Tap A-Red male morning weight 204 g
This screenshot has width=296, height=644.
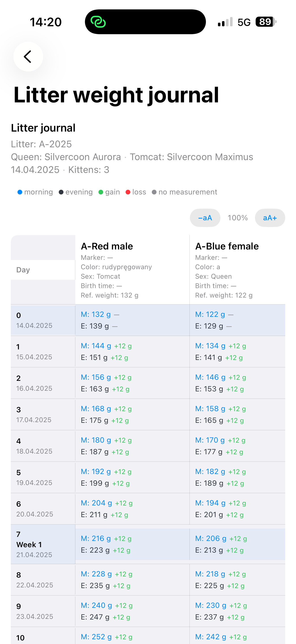96,503
